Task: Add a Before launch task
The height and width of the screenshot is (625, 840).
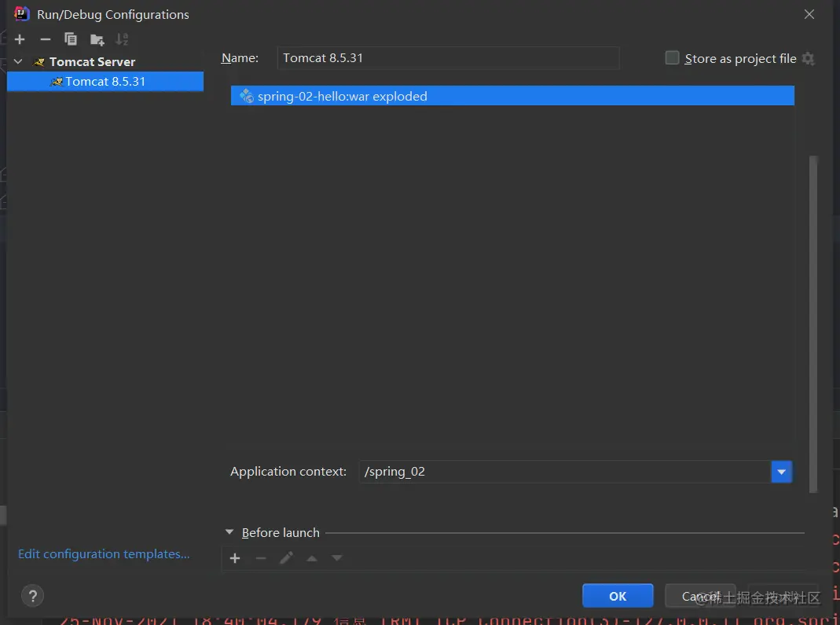Action: (x=235, y=558)
